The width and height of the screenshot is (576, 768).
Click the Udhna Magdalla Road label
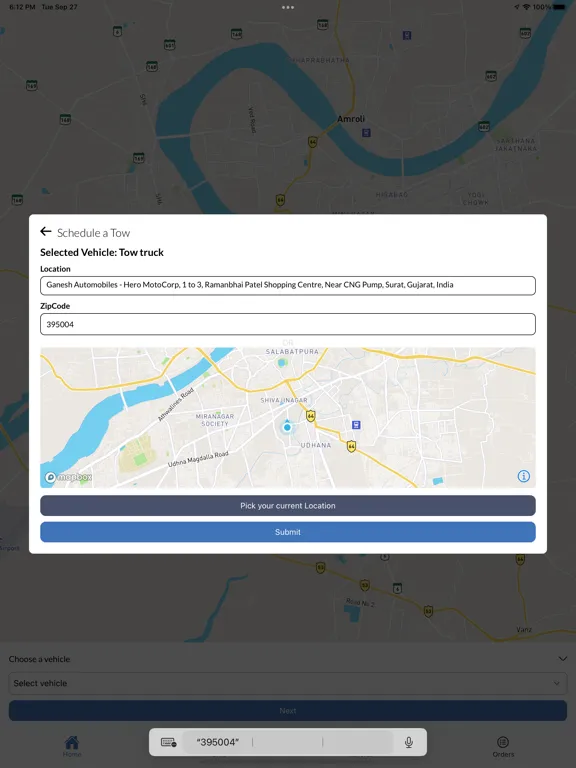tap(198, 459)
